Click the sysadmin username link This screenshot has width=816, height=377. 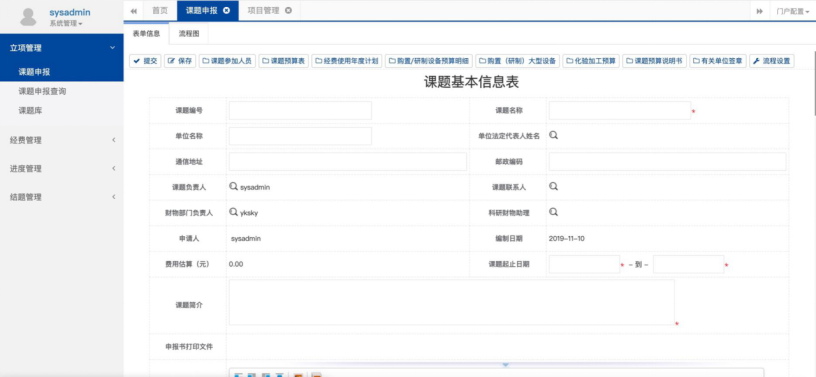pos(70,12)
